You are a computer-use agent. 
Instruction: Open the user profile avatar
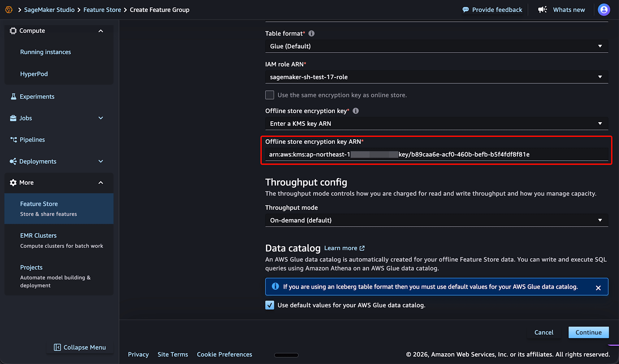[x=604, y=10]
